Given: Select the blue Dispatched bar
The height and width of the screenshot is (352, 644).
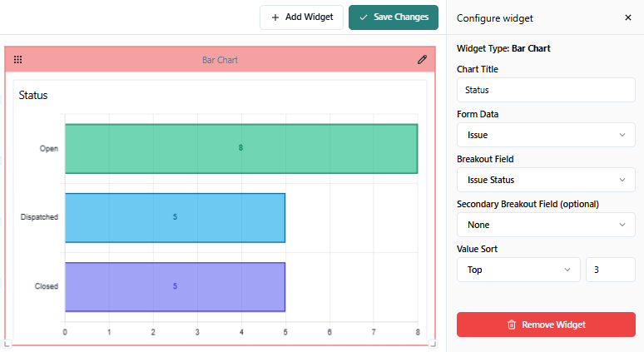Looking at the screenshot, I should point(175,218).
